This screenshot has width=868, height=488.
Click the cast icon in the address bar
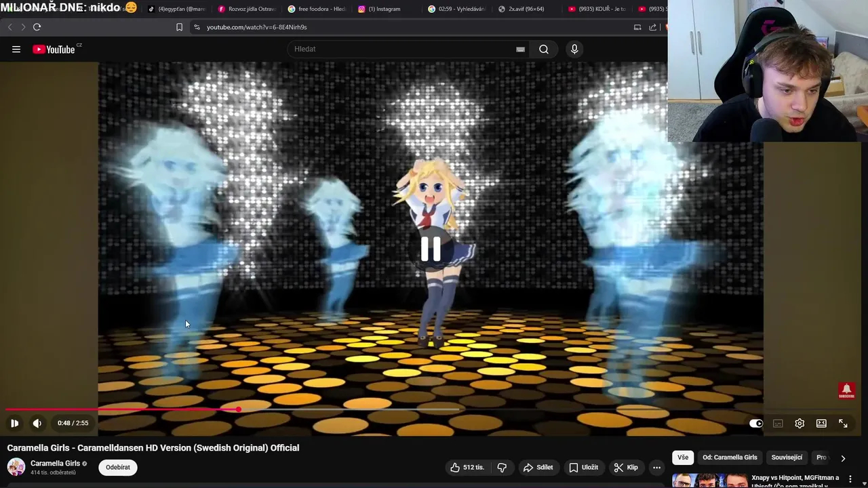(x=637, y=27)
